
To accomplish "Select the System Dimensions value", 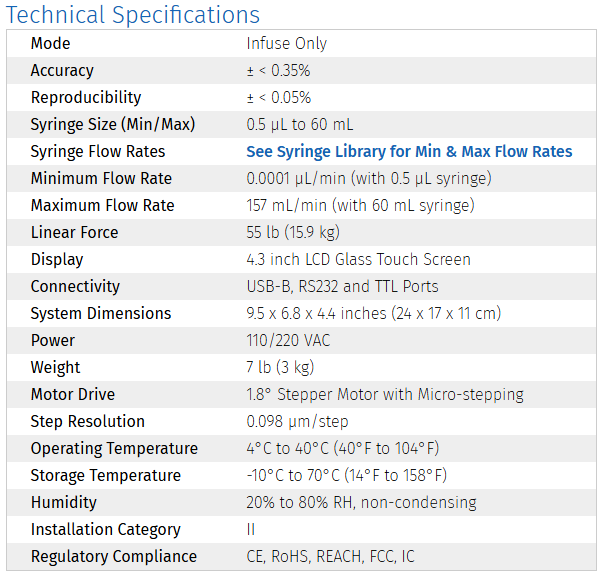I will click(x=373, y=314).
